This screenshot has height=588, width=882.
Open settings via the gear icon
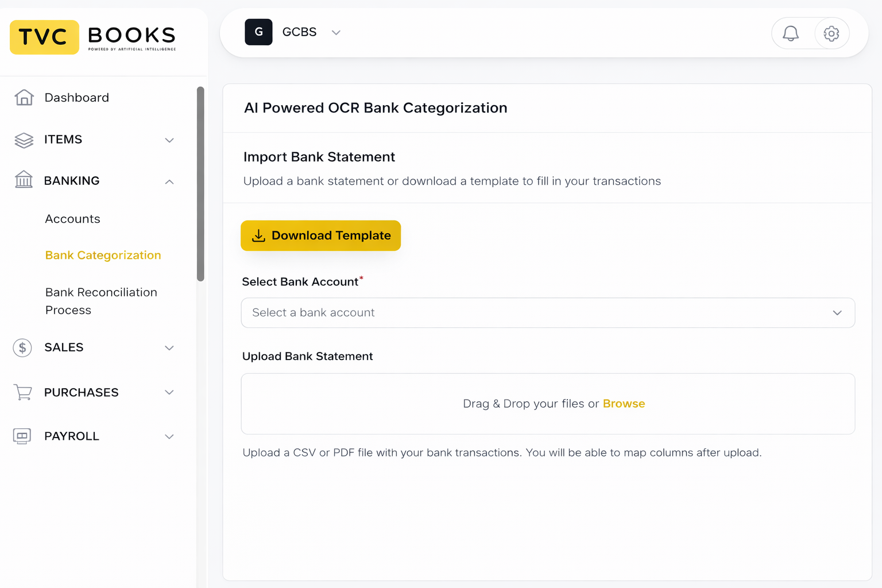click(831, 34)
